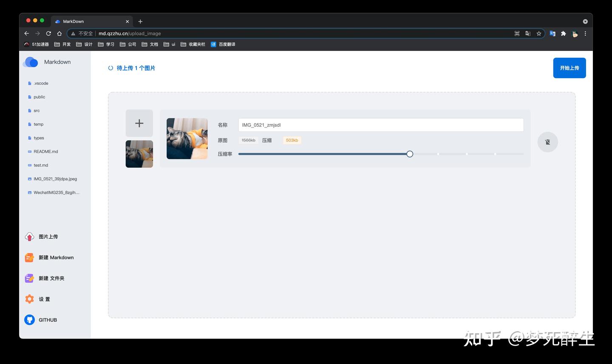This screenshot has width=612, height=364.
Task: Click the delete image icon on the right
Action: tap(547, 142)
